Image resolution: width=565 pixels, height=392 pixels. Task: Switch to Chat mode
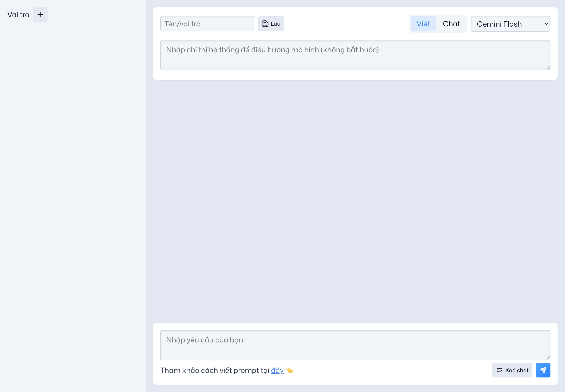pyautogui.click(x=451, y=24)
